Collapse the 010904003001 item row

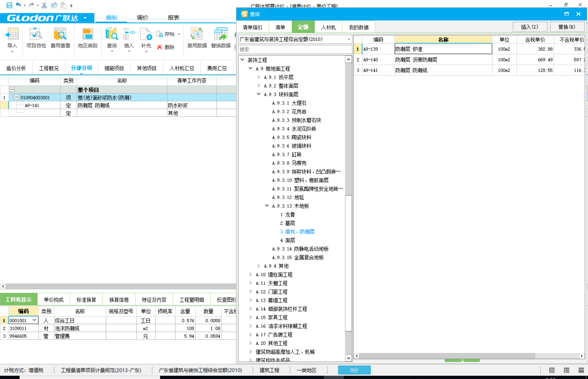(16, 97)
